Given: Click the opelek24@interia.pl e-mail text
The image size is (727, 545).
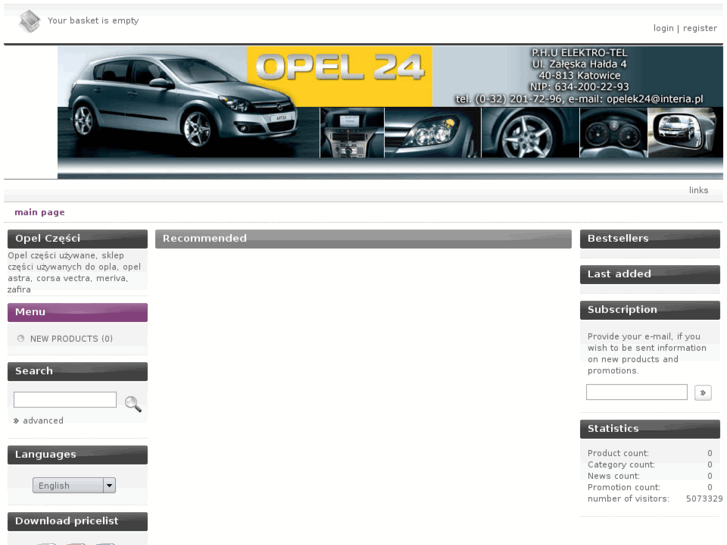Looking at the screenshot, I should pos(655,99).
